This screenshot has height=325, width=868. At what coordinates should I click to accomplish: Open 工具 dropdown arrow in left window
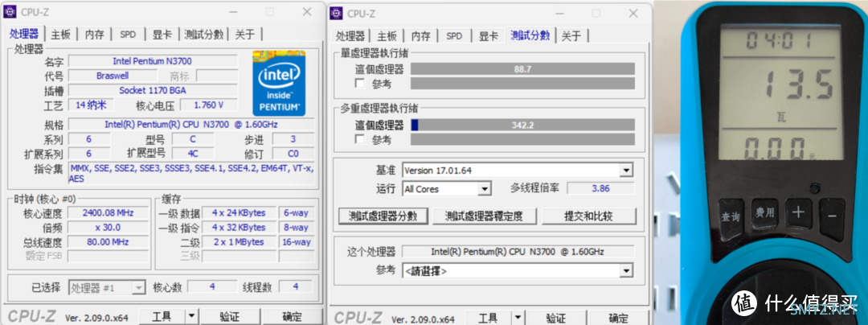[191, 317]
